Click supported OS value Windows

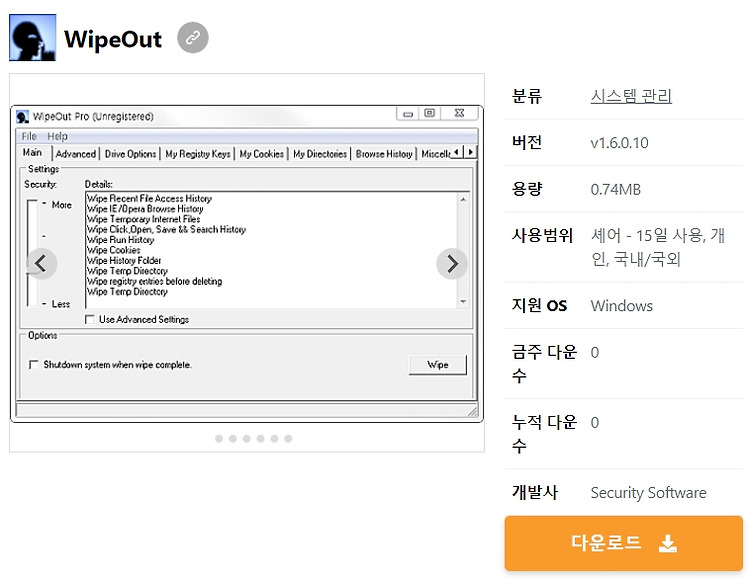coord(622,306)
